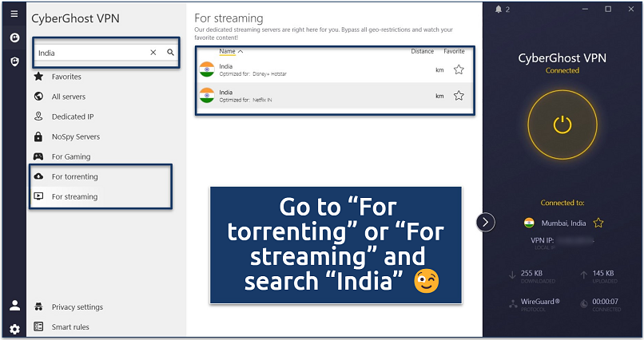Click the India search input field

click(89, 53)
